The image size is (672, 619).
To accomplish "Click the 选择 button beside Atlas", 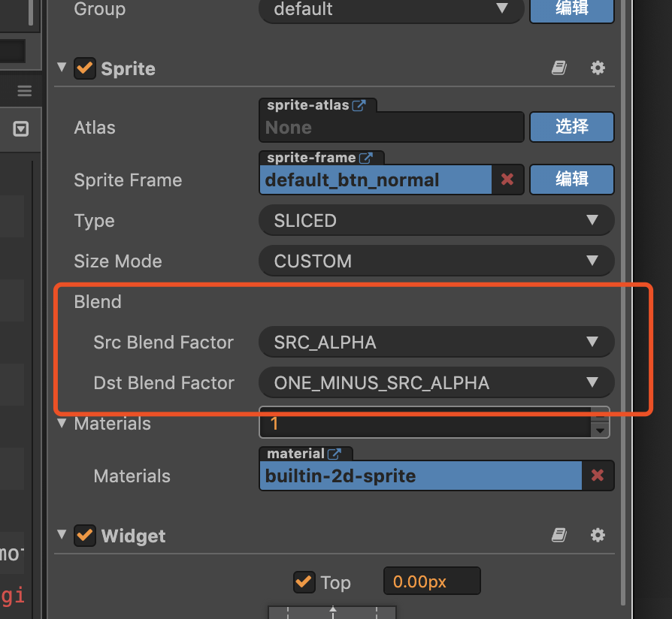I will click(572, 127).
